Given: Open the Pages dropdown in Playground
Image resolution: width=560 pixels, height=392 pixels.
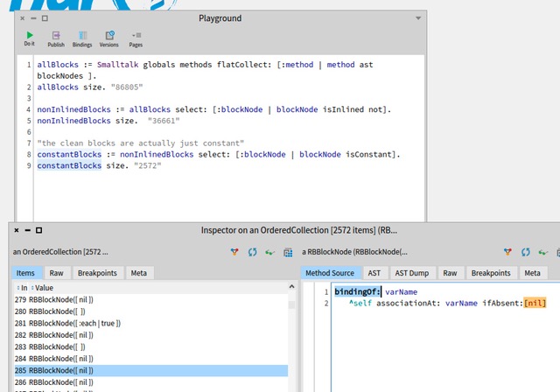Looking at the screenshot, I should pyautogui.click(x=136, y=38).
